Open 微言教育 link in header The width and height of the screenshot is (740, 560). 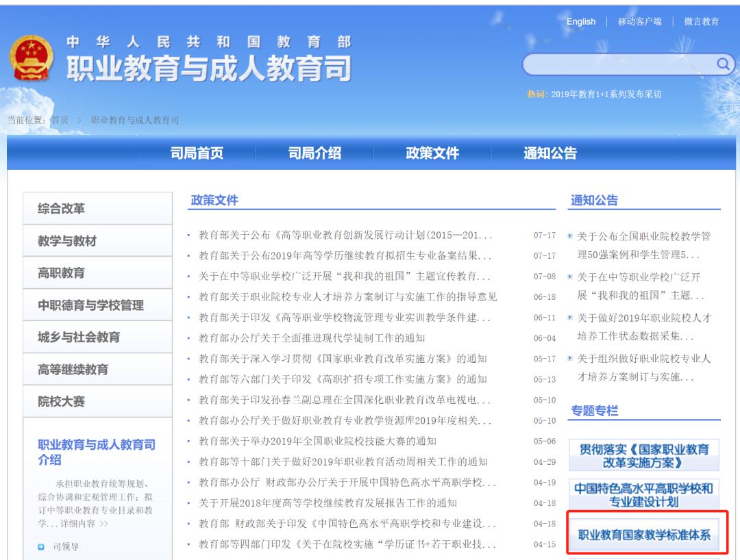702,21
